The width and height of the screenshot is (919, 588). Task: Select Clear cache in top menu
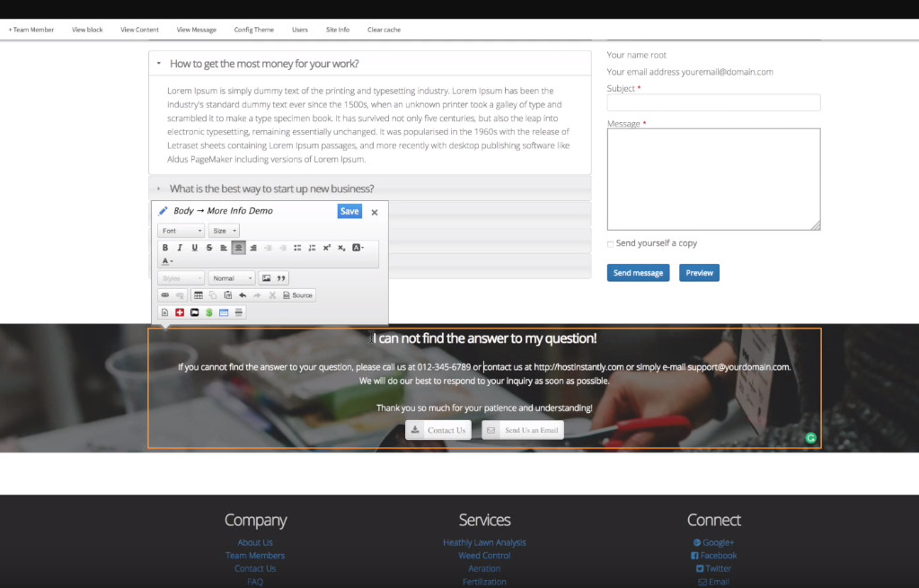[384, 30]
